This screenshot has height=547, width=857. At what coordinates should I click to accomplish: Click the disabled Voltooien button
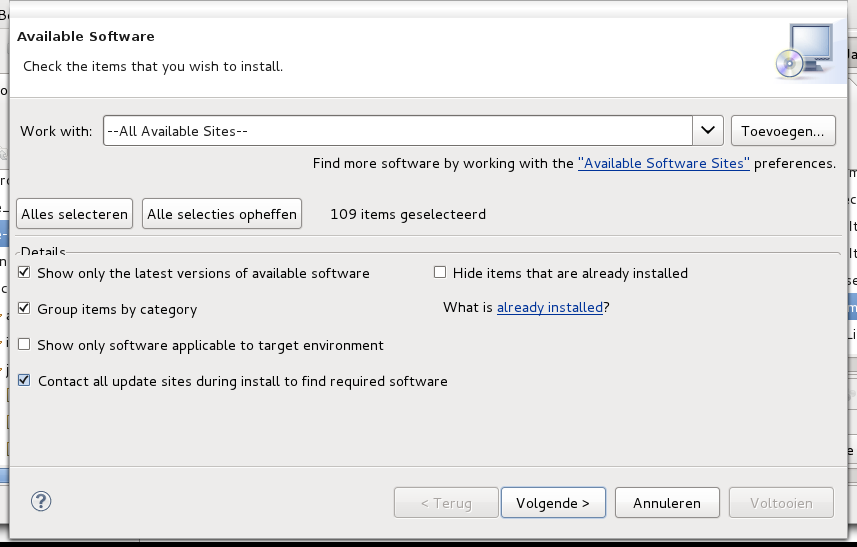[x=781, y=503]
